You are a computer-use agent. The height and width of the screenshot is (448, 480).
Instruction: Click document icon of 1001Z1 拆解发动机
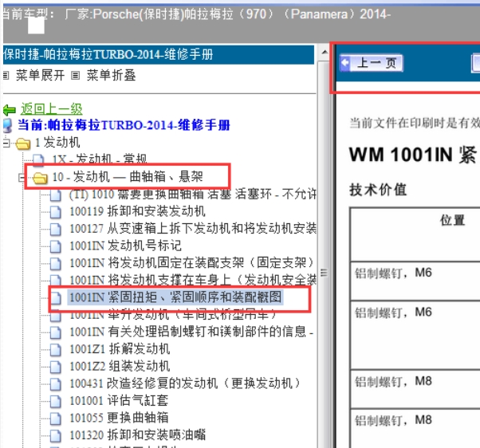[55, 349]
